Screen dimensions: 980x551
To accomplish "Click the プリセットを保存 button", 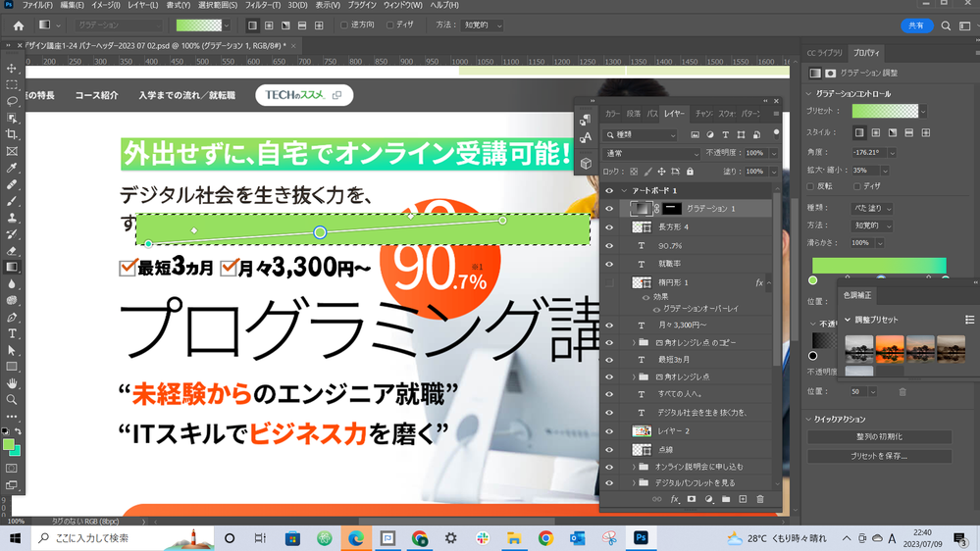I will point(879,456).
